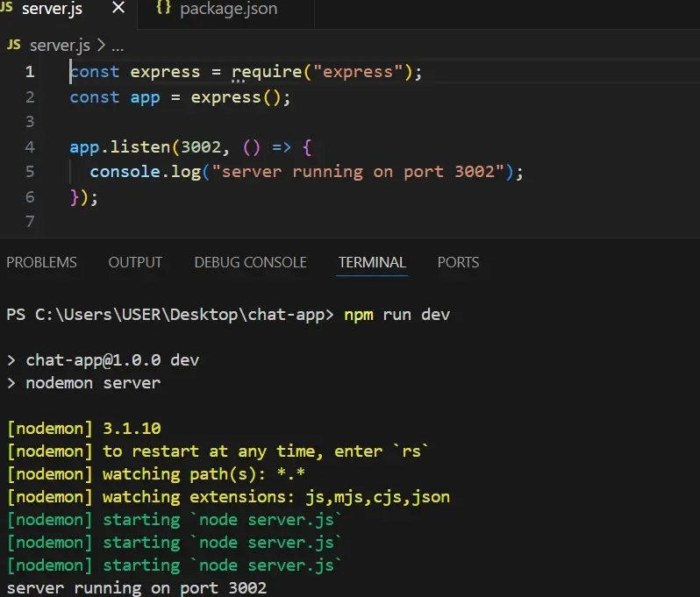Viewport: 700px width, 597px height.
Task: Click the app variable on line 2
Action: [x=145, y=97]
